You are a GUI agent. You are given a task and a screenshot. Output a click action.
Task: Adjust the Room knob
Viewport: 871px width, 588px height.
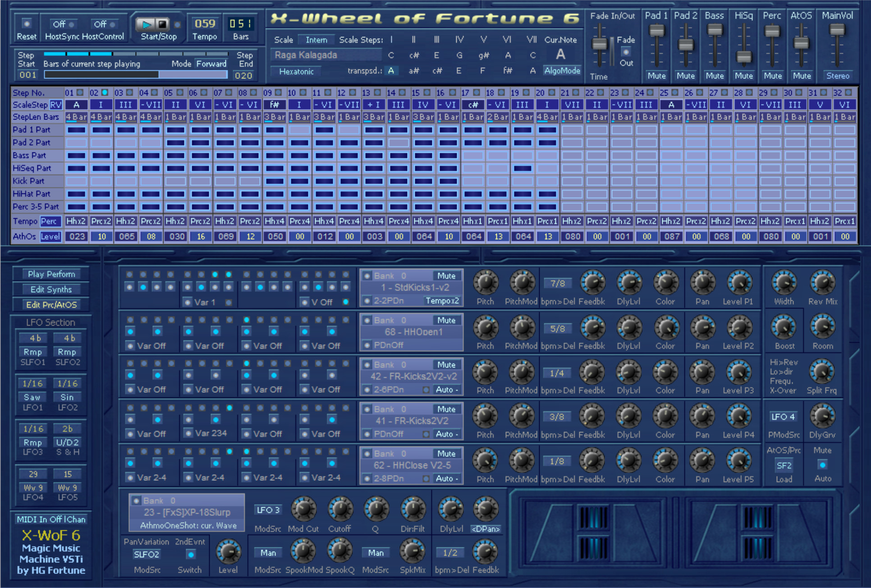tap(822, 327)
